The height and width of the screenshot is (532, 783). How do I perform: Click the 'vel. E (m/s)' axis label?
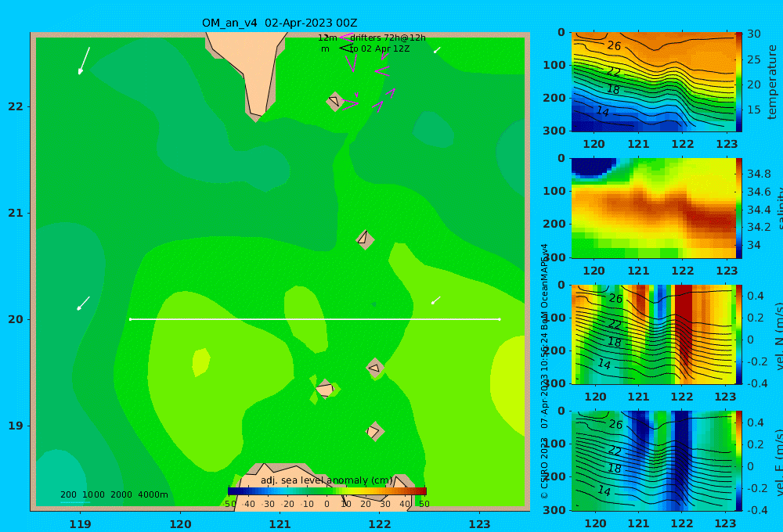(778, 462)
